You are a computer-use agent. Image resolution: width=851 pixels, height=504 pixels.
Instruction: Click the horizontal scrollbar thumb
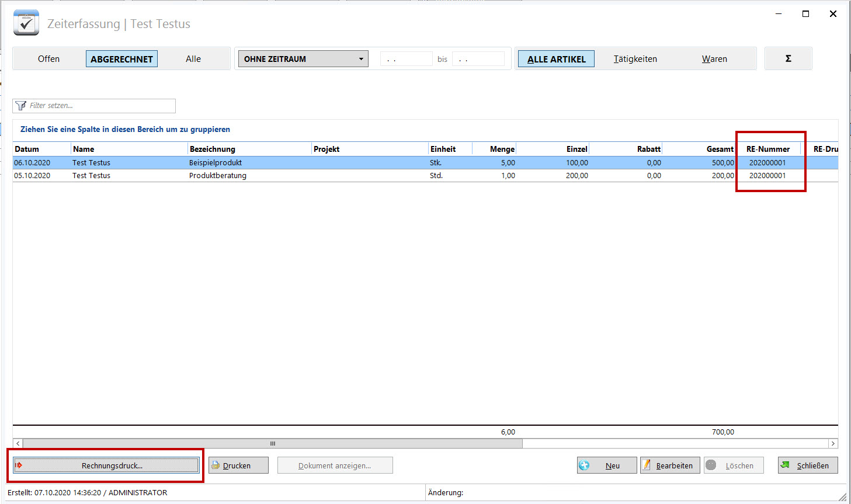pyautogui.click(x=272, y=444)
